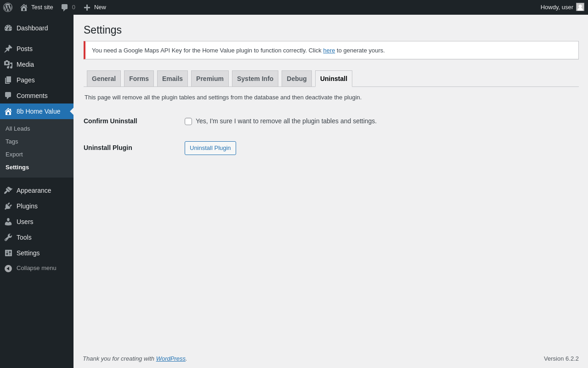588x368 pixels.
Task: Click the plus New icon
Action: (87, 7)
